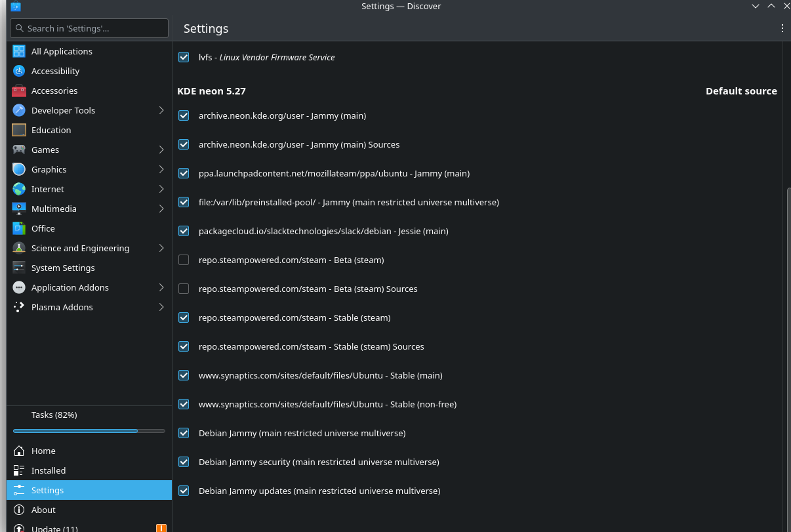Open the Education category
Viewport: 791px width, 532px height.
pos(89,130)
